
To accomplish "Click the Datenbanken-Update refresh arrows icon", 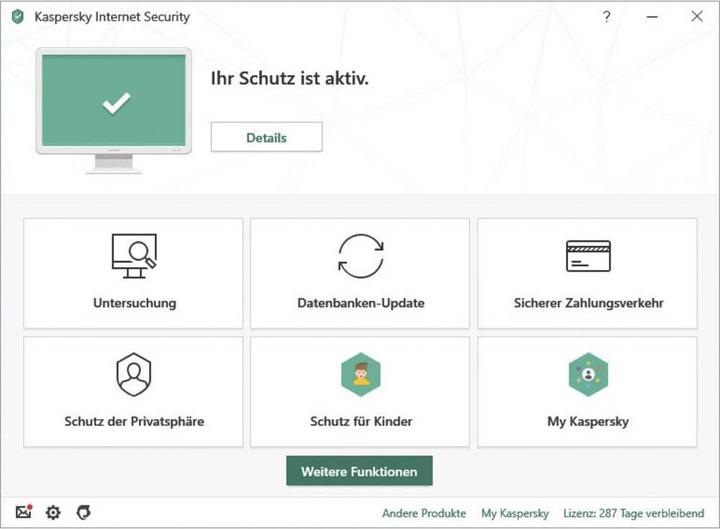I will (361, 256).
